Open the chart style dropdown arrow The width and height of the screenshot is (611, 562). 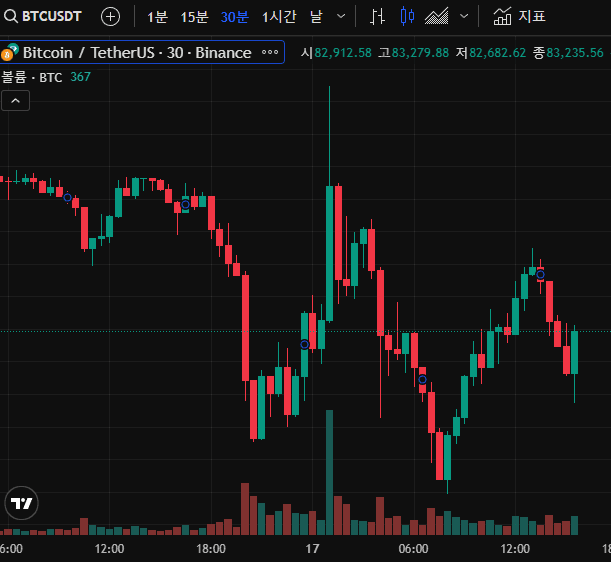(x=462, y=16)
